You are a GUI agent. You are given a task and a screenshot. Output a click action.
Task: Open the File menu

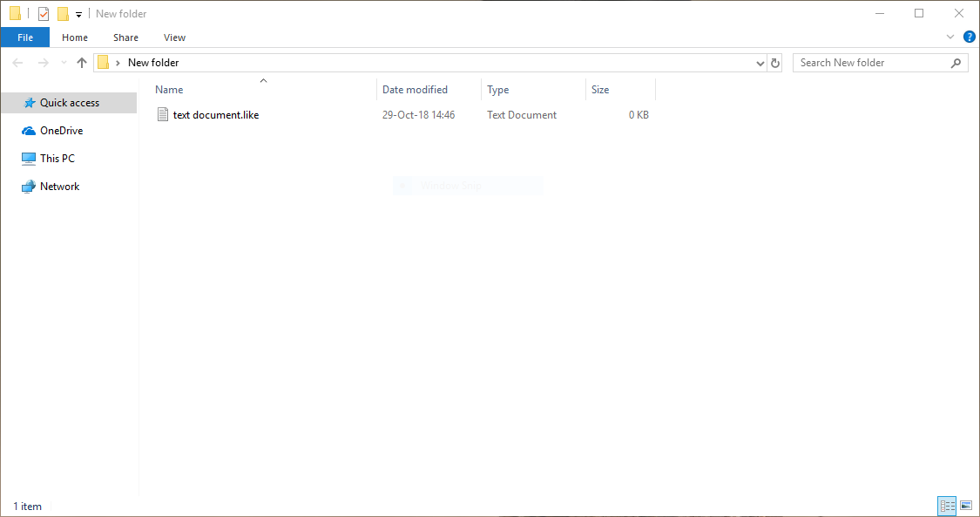tap(25, 37)
